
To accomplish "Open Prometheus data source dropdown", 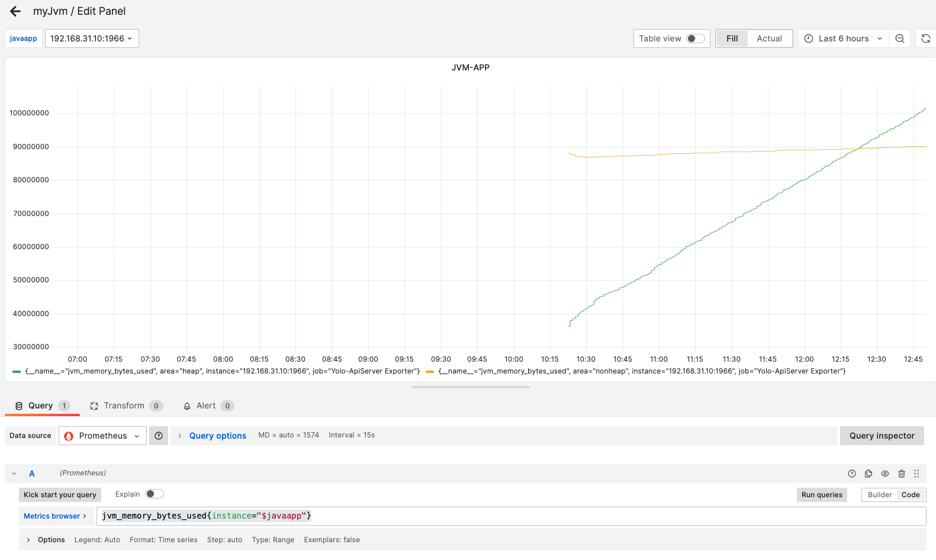I will (x=102, y=436).
